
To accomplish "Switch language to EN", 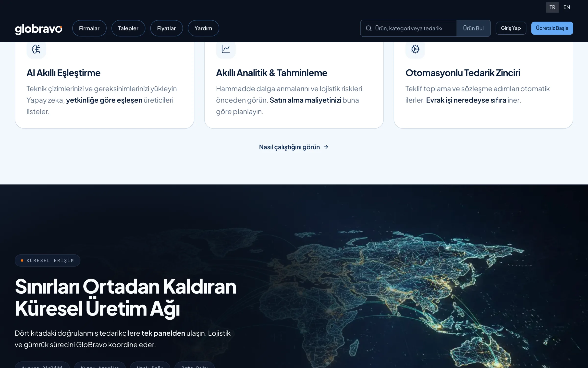I will (x=566, y=7).
